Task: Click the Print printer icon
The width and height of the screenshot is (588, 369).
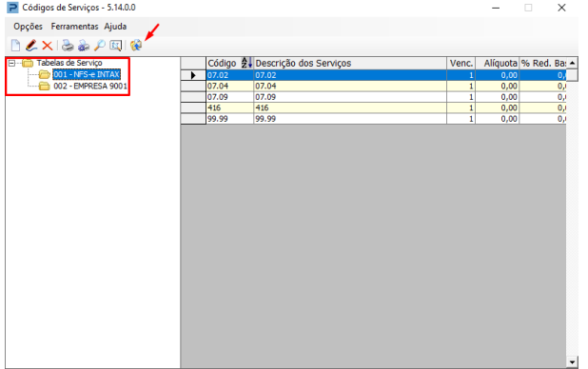Action: (x=68, y=46)
